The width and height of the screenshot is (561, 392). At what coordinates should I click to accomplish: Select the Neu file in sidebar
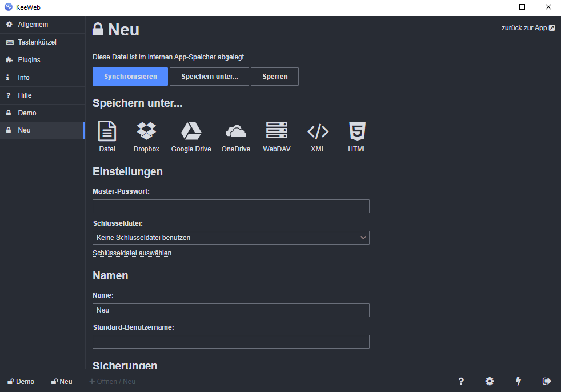coord(43,130)
